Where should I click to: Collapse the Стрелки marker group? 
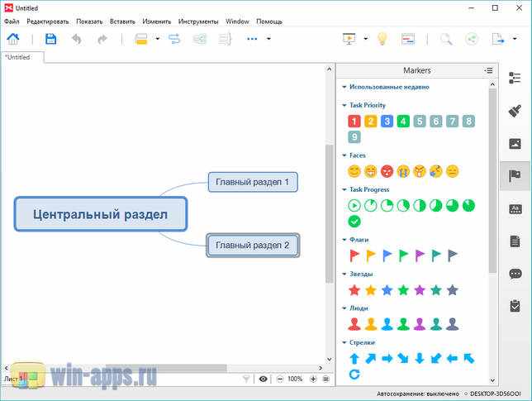pos(344,342)
